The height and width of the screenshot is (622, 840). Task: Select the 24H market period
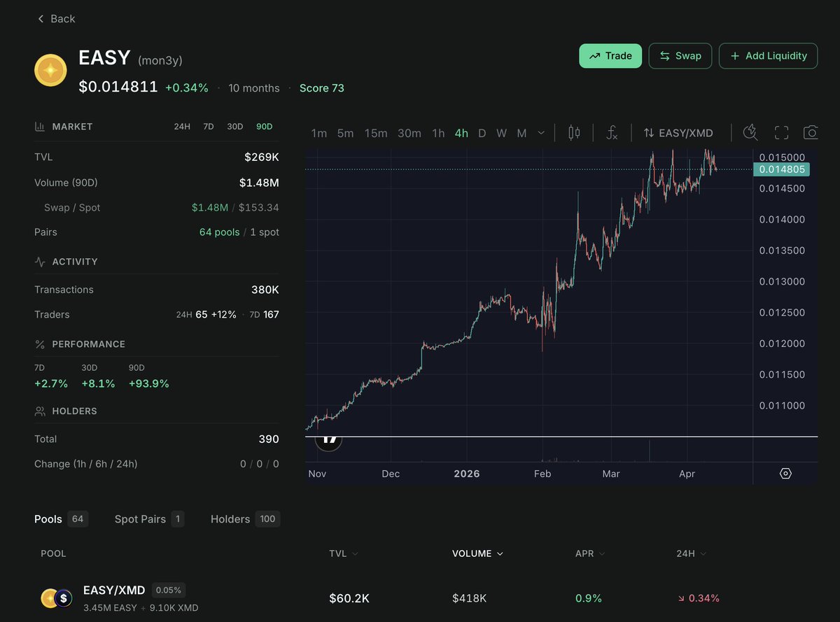point(182,127)
